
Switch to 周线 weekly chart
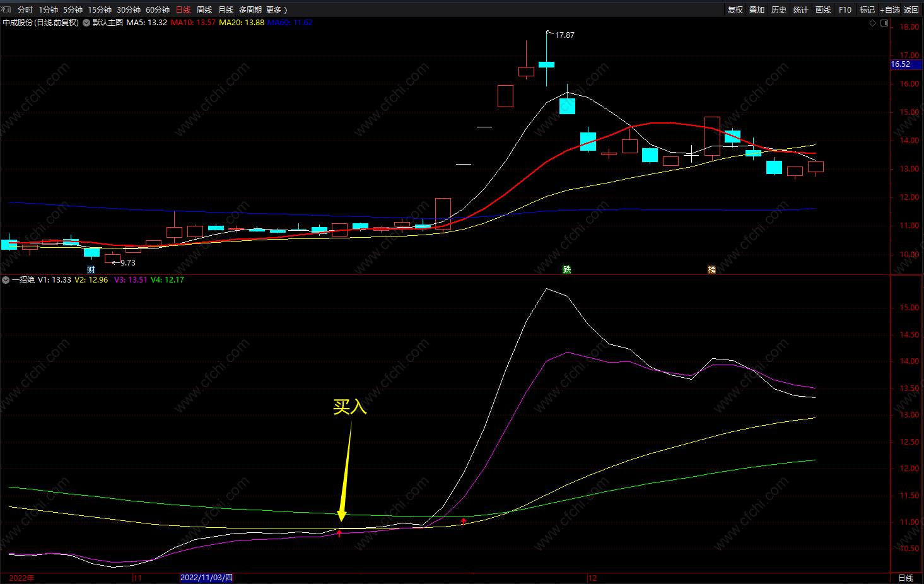point(204,10)
